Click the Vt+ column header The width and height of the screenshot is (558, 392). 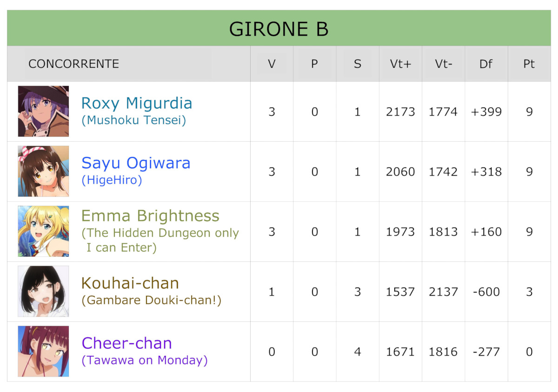coord(400,64)
